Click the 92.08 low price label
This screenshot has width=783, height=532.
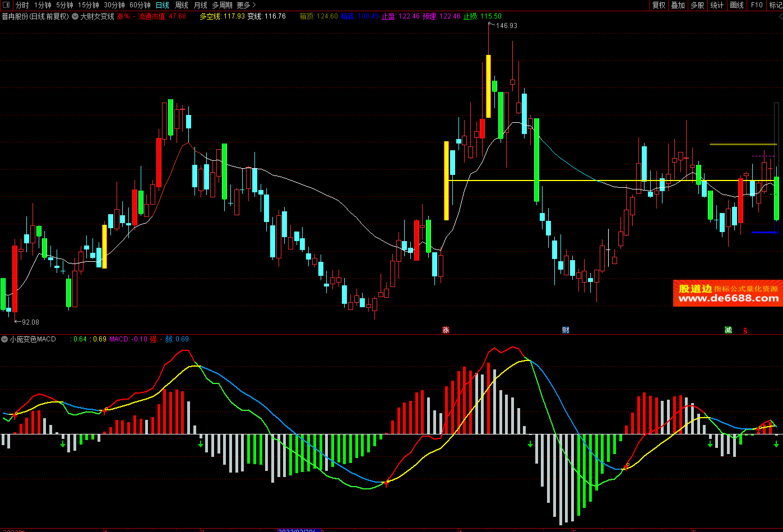pyautogui.click(x=30, y=322)
